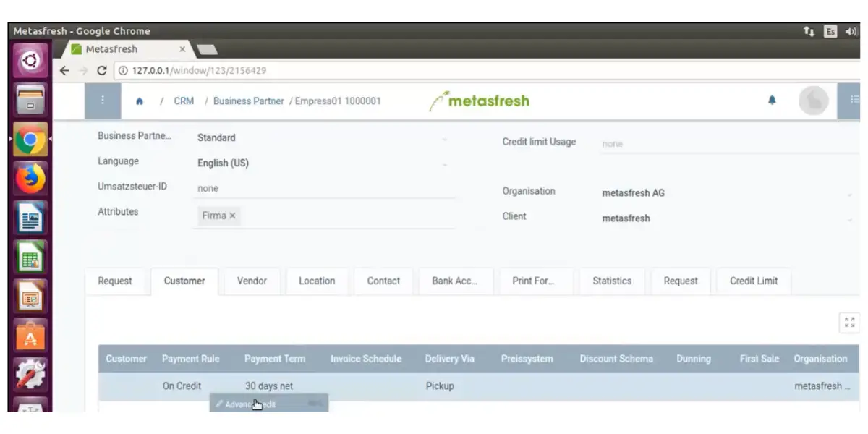Viewport: 868px width, 434px height.
Task: Switch to the Location tab
Action: [x=317, y=281]
